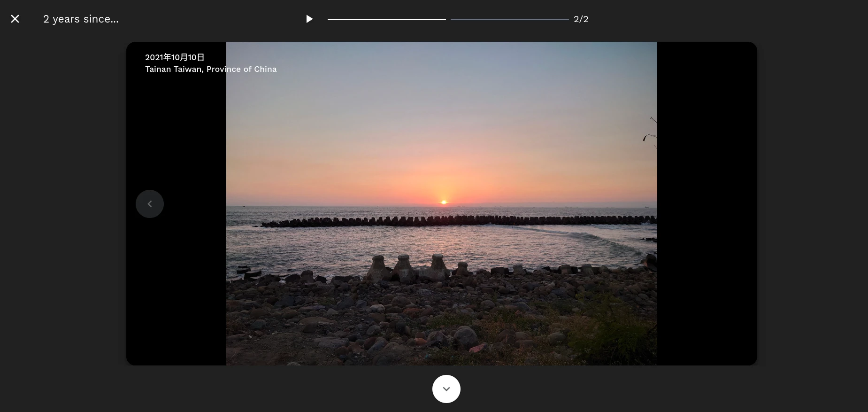Click the "2 years since..." title
This screenshot has height=412, width=868.
tap(81, 19)
